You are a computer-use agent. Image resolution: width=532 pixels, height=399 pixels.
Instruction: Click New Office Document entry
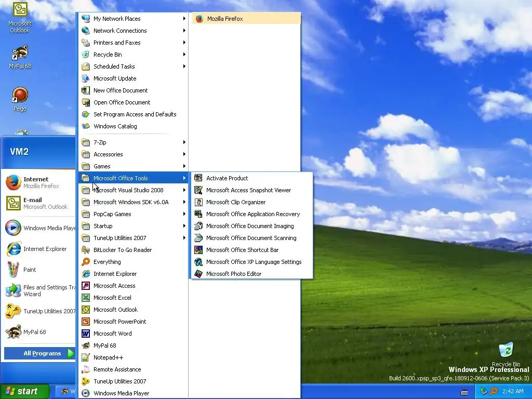click(x=133, y=90)
